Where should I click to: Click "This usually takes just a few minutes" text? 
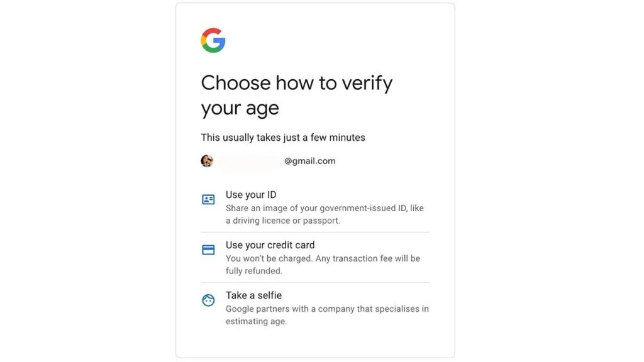coord(283,137)
